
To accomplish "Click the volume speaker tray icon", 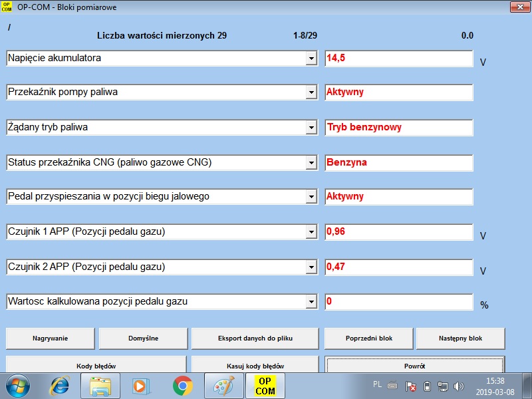I will [458, 386].
